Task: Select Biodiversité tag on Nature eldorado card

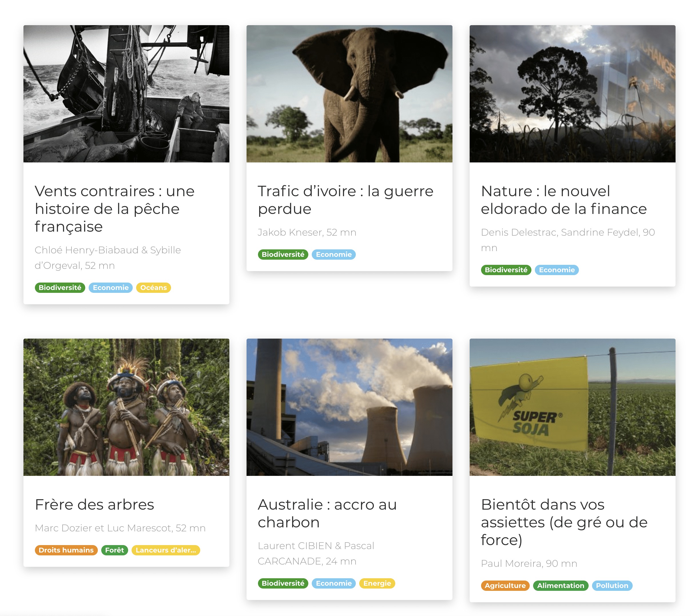Action: (506, 270)
